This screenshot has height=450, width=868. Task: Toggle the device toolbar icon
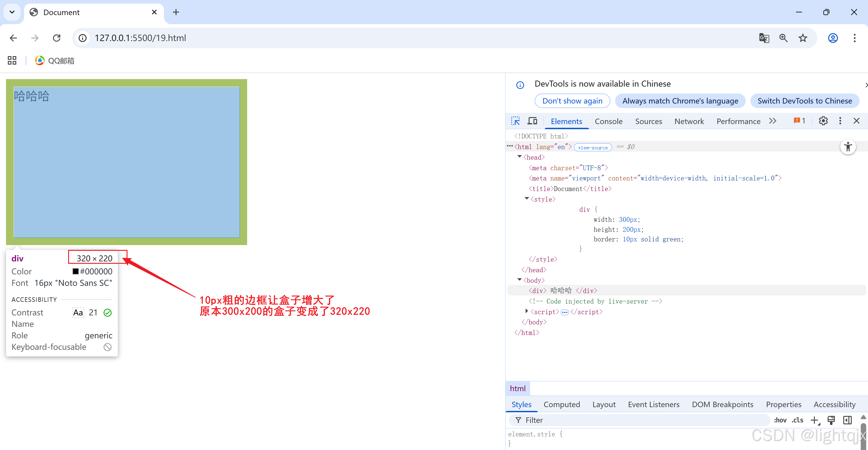point(532,121)
